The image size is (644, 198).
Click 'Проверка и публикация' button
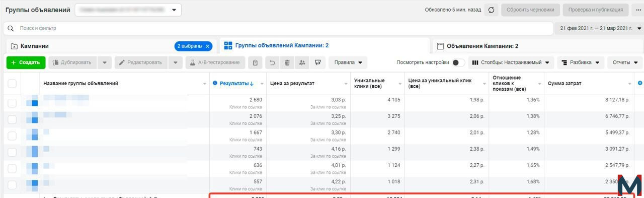click(x=596, y=10)
